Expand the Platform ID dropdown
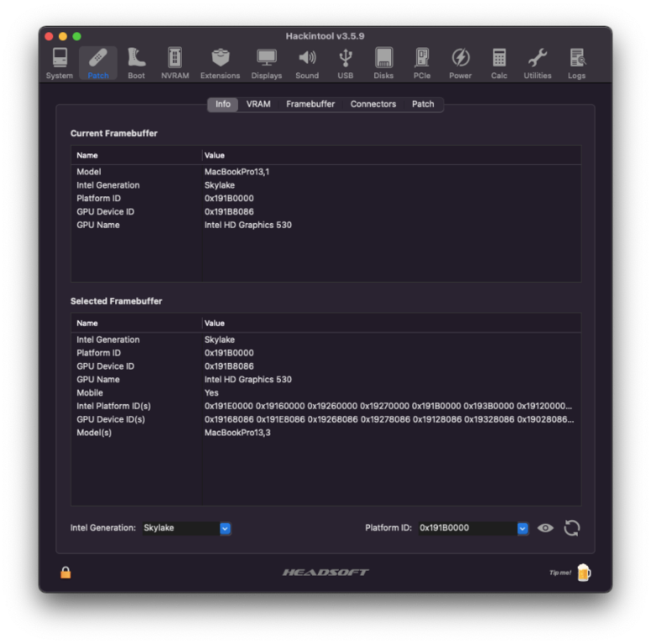 point(523,528)
